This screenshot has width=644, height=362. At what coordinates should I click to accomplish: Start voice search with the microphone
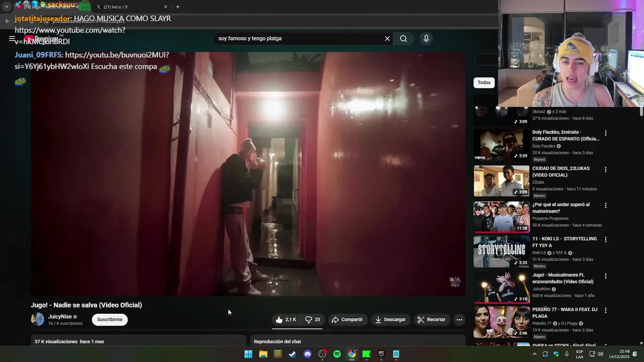[426, 39]
